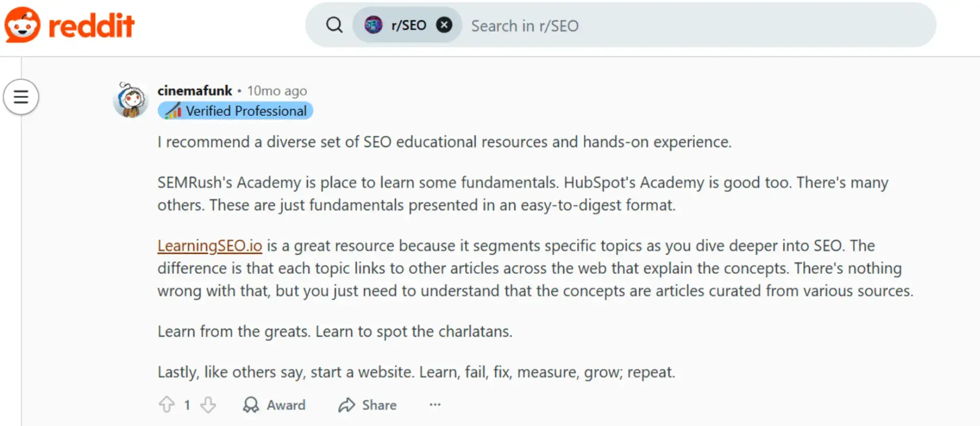Click the Verified Professional flair
Viewport: 980px width, 426px height.
[x=235, y=111]
